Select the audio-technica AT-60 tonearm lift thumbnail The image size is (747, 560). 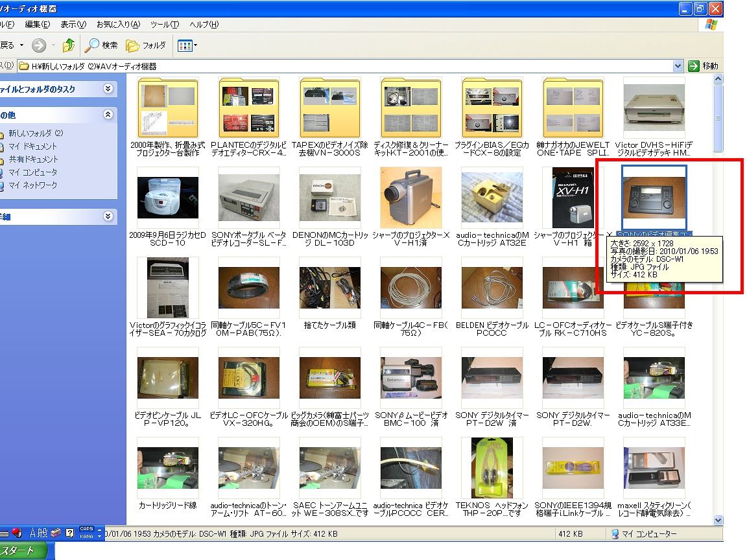click(249, 467)
